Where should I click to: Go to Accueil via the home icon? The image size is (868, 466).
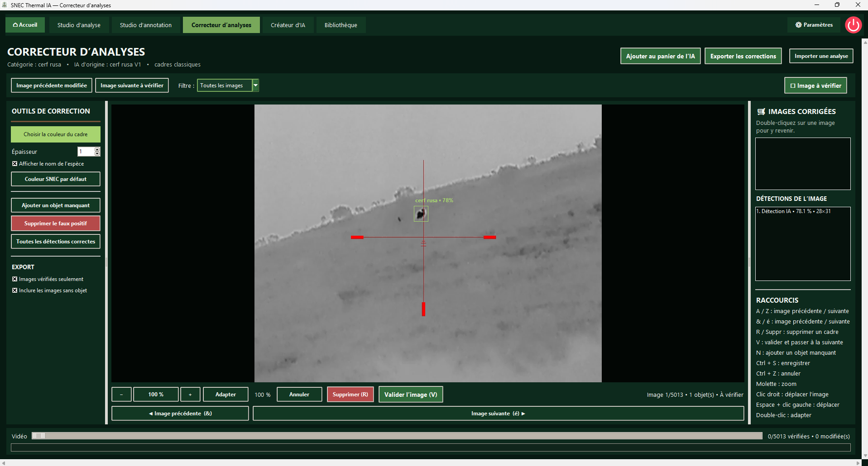pos(25,25)
